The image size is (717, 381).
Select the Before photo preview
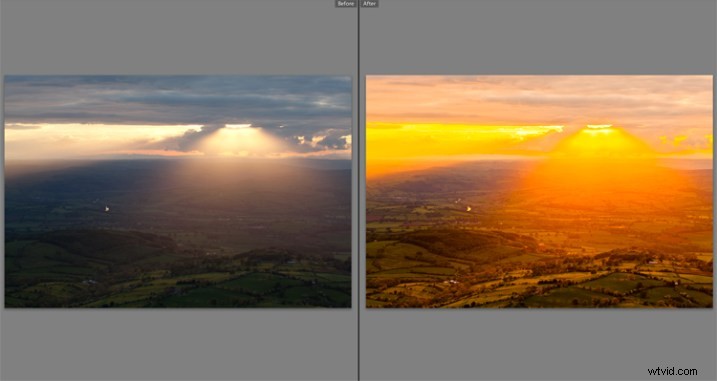click(178, 191)
